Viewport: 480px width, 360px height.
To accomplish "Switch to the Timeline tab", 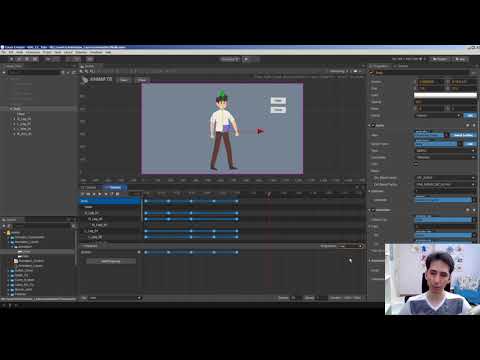I will click(x=114, y=188).
